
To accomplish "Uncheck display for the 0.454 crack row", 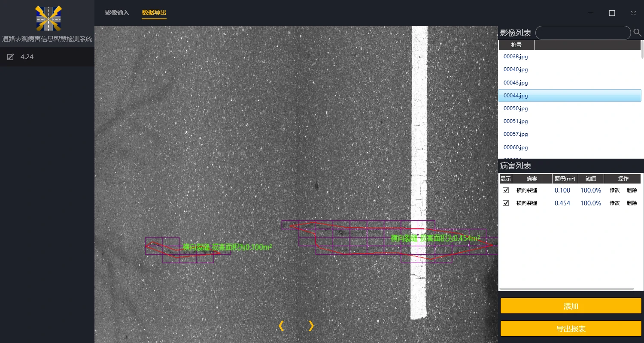I will coord(506,203).
